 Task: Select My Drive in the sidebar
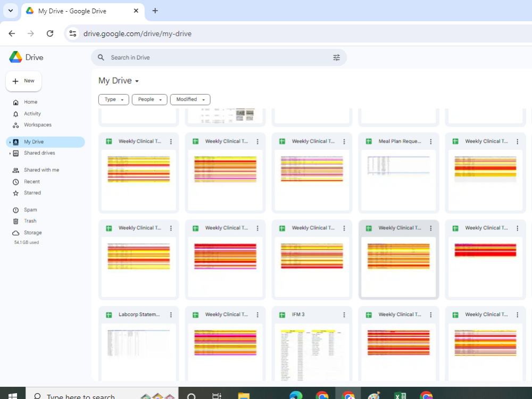(x=45, y=142)
